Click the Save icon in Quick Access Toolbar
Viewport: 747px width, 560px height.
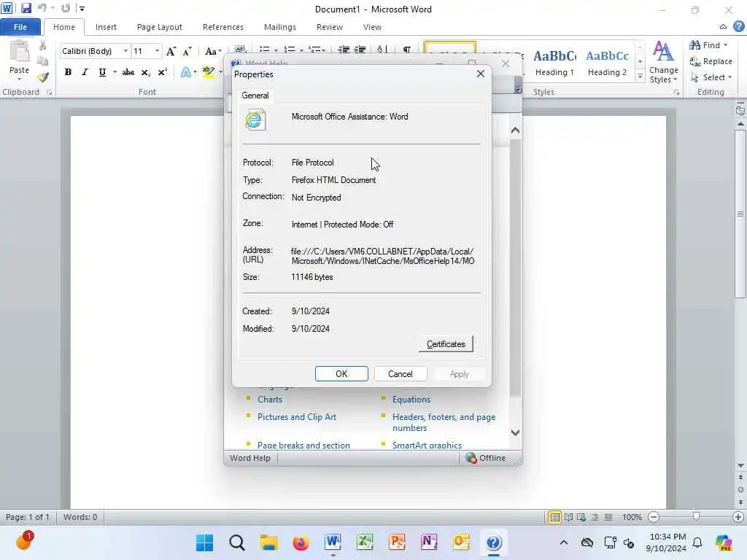26,8
